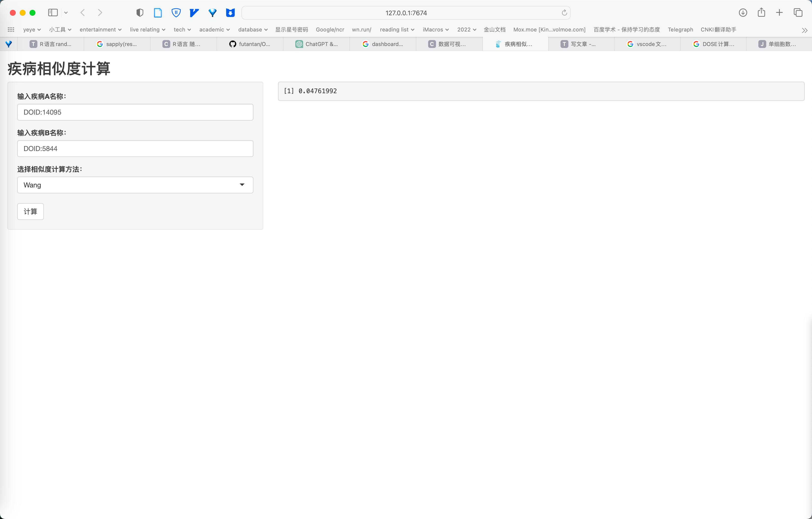Expand the yeye bookmarks folder

[32, 30]
